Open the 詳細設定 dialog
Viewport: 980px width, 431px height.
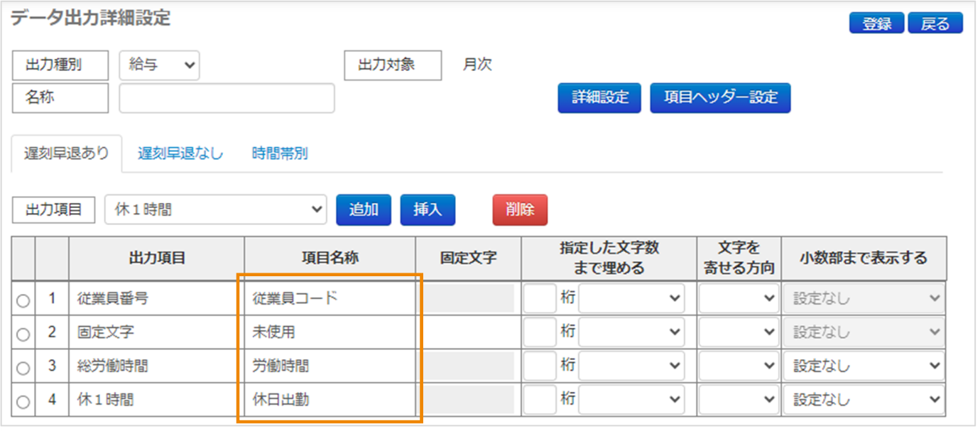point(600,98)
